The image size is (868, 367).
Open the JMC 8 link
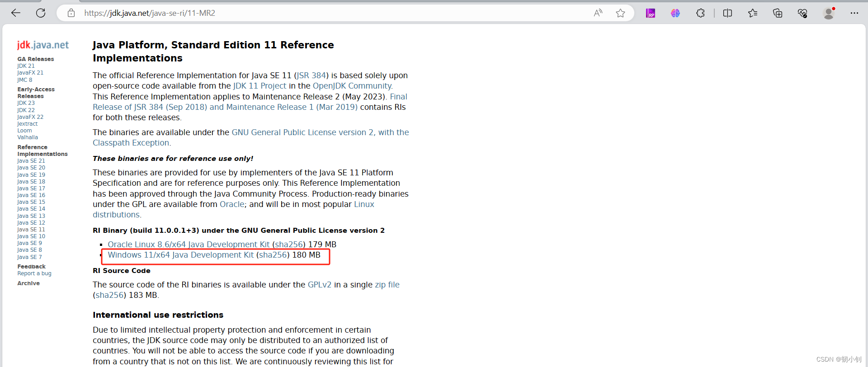point(25,80)
